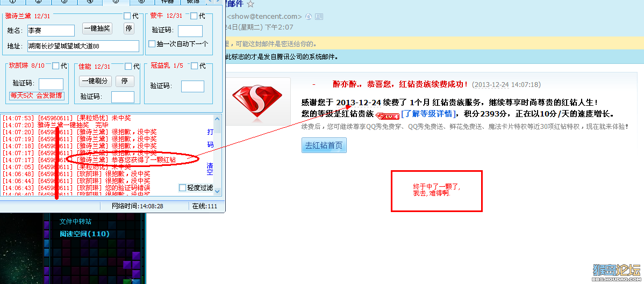Screen dimensions: 644x284
Task: Click the log scrollbar down arrow
Action: click(217, 191)
